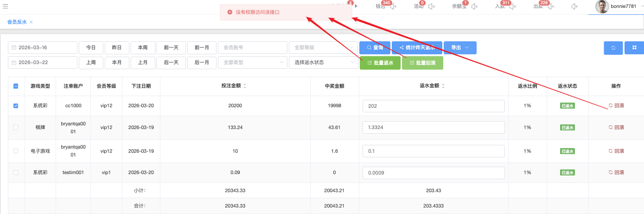
Task: Open the 导出 export dropdown
Action: point(460,48)
